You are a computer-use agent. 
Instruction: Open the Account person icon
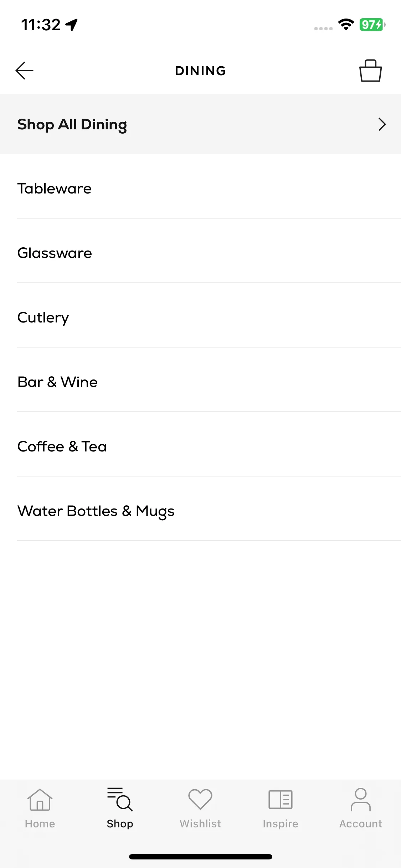(361, 800)
